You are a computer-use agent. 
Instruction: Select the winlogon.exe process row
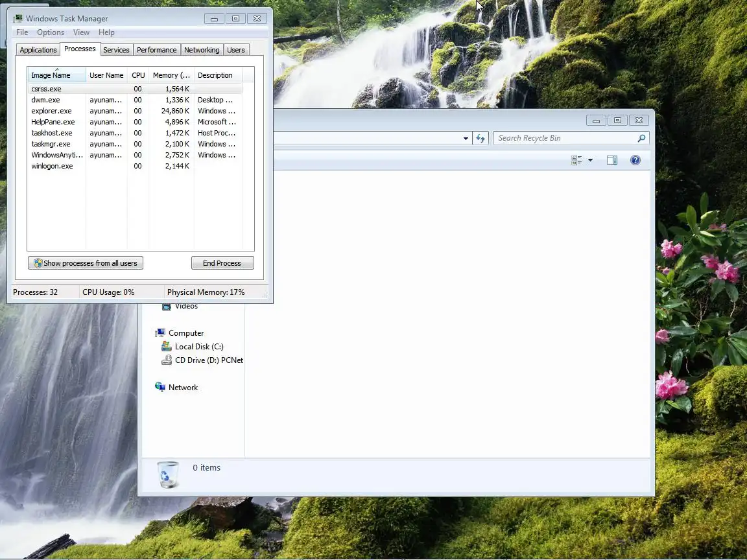(135, 166)
